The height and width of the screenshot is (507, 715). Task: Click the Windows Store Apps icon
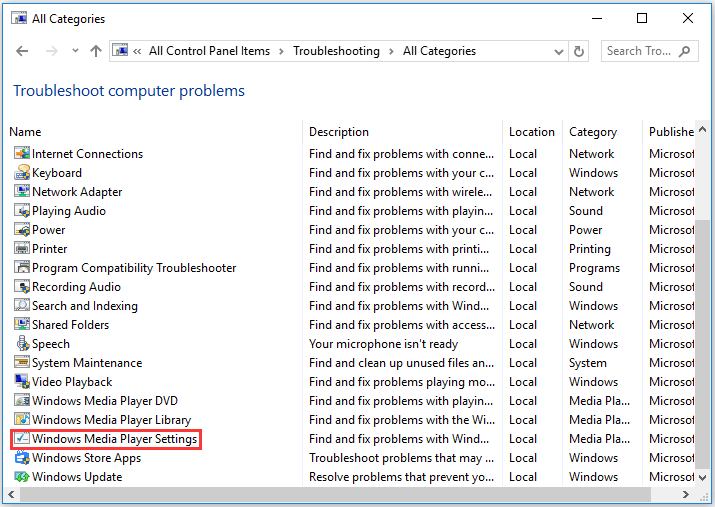[x=21, y=458]
